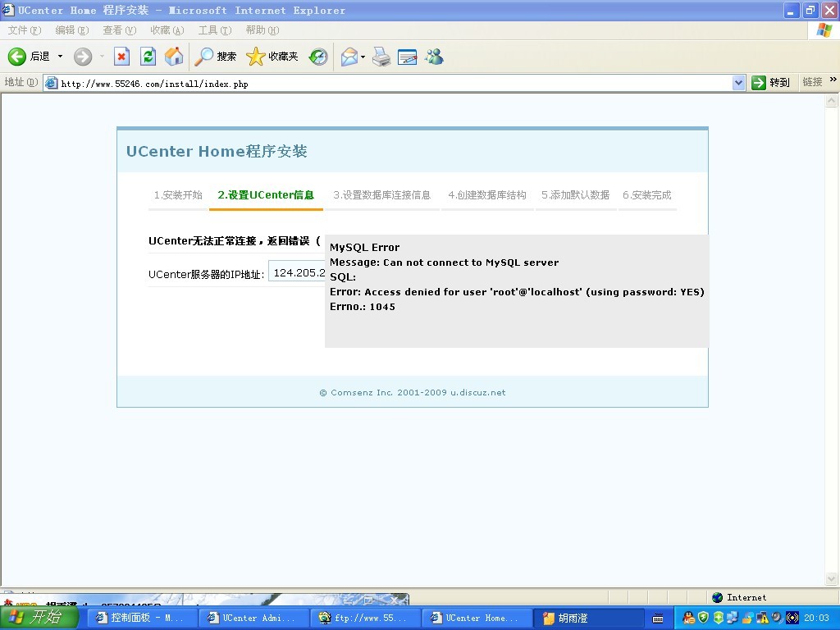The image size is (840, 630).
Task: Click the Windows flag logo throbber
Action: (824, 30)
